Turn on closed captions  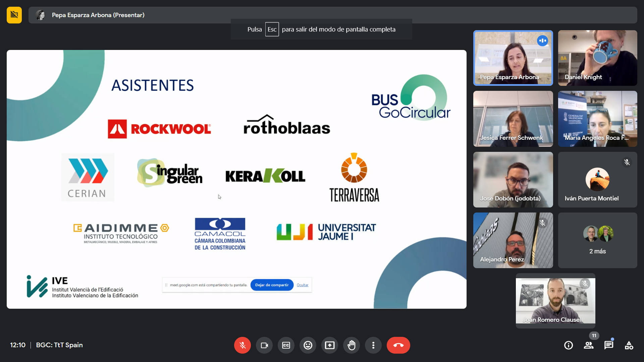point(286,345)
